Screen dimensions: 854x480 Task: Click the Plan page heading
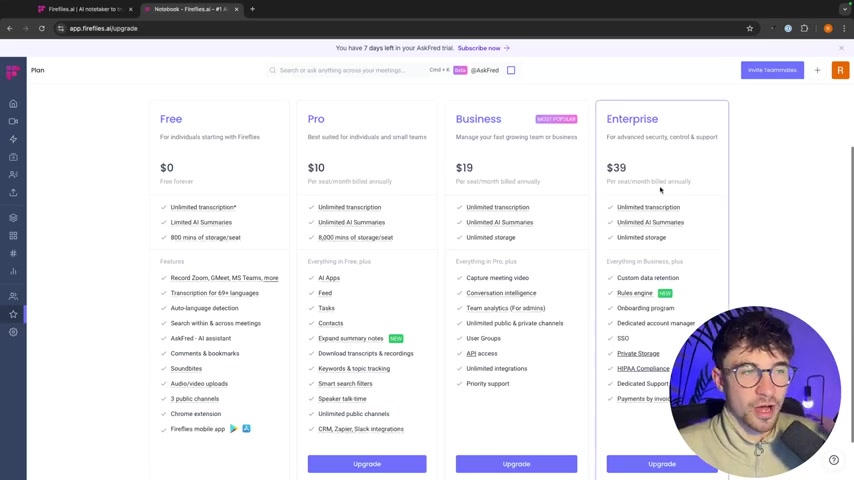coord(38,70)
